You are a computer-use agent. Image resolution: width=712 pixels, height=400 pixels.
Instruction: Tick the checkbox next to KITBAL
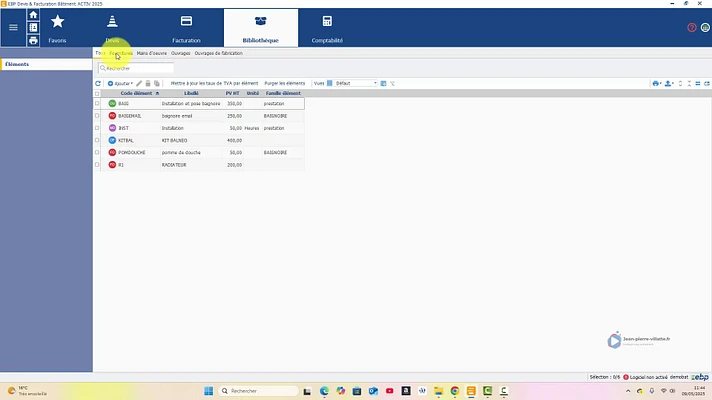coord(97,140)
